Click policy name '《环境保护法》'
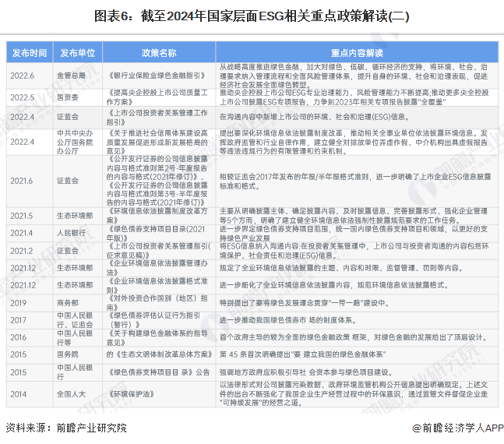Screen dimensions: 504x444 [131, 394]
